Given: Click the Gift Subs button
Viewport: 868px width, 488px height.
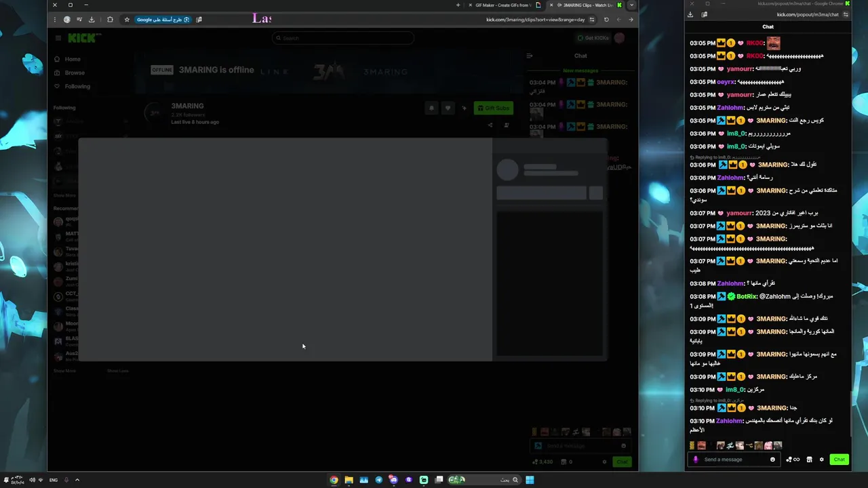Looking at the screenshot, I should 494,108.
